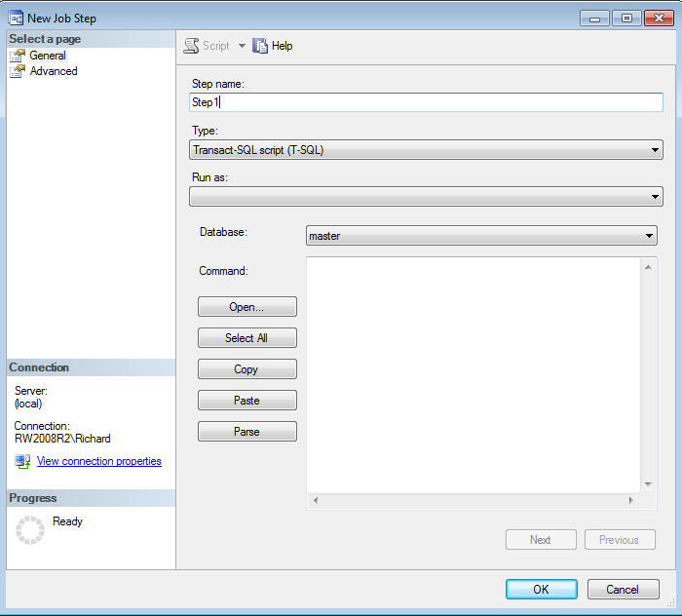Select the General page label
This screenshot has width=682, height=616.
coord(48,56)
